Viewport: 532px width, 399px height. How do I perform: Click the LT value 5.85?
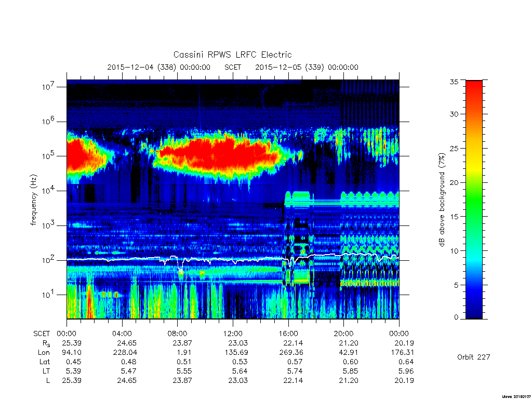point(351,371)
